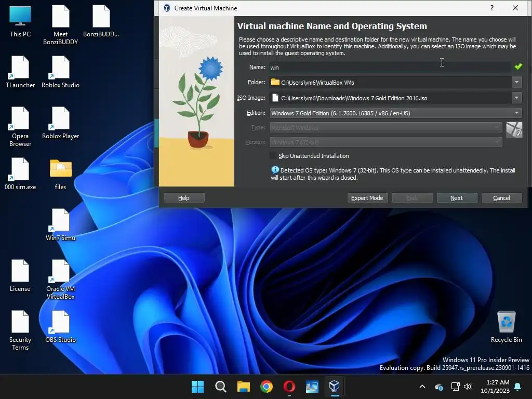Select the BonziBUDD... desktop file
Image resolution: width=532 pixels, height=399 pixels.
pos(101,21)
